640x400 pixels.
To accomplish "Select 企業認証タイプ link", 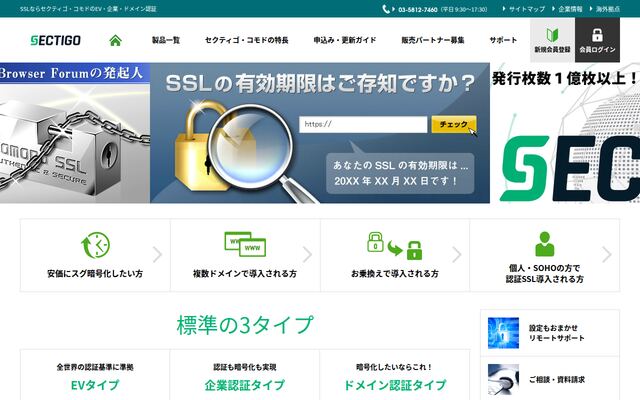I will tap(244, 385).
